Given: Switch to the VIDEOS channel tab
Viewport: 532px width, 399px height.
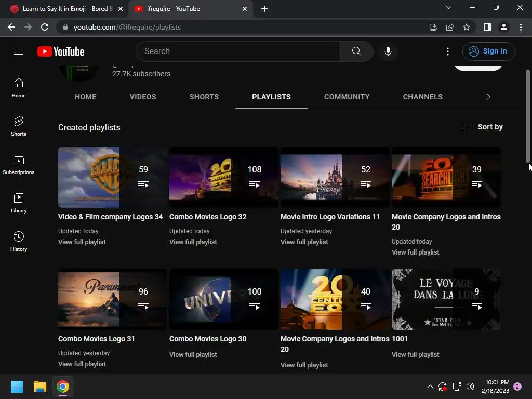Looking at the screenshot, I should point(143,97).
